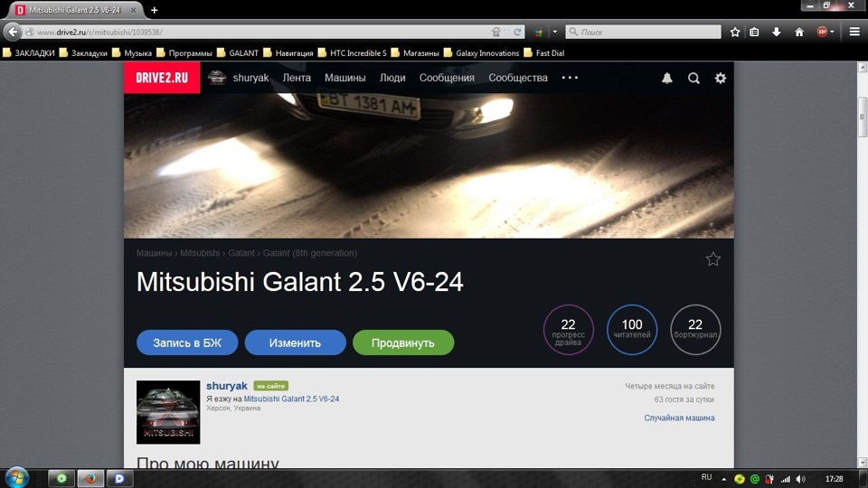Open the Firefox hamburger menu
Image resolution: width=868 pixels, height=488 pixels.
pyautogui.click(x=854, y=33)
